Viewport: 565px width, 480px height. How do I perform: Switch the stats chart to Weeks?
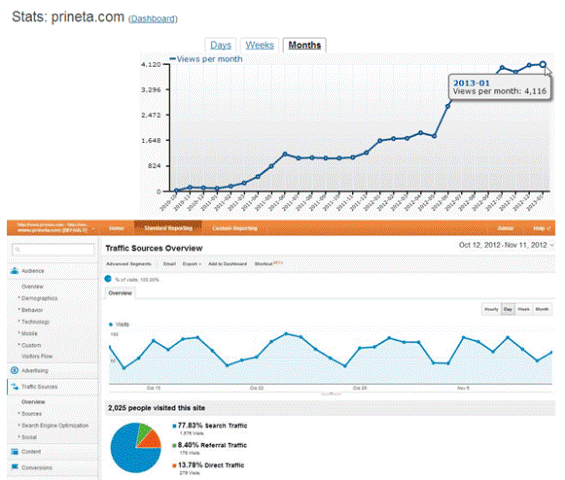259,45
